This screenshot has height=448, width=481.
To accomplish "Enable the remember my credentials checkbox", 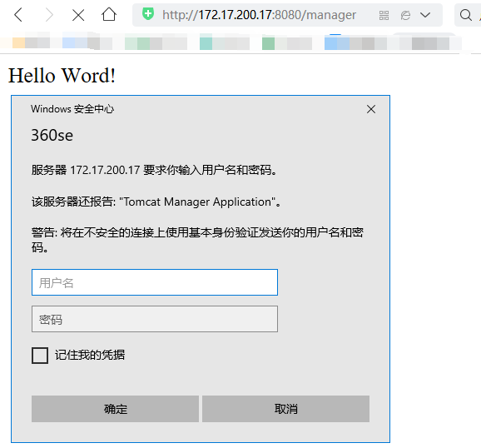I will (x=40, y=356).
